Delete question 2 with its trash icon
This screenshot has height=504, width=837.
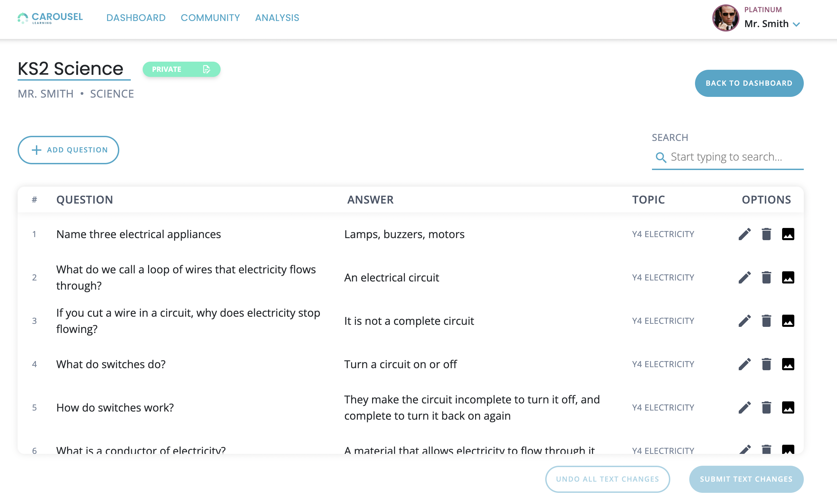(x=766, y=277)
